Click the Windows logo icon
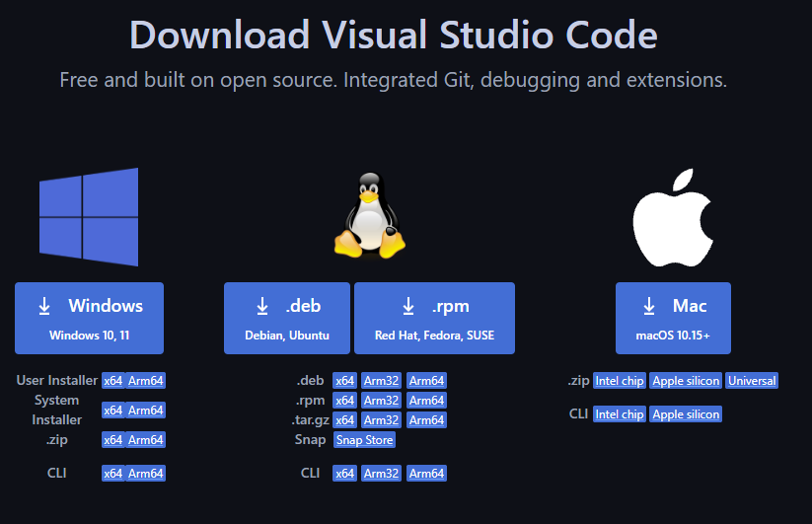 [89, 217]
